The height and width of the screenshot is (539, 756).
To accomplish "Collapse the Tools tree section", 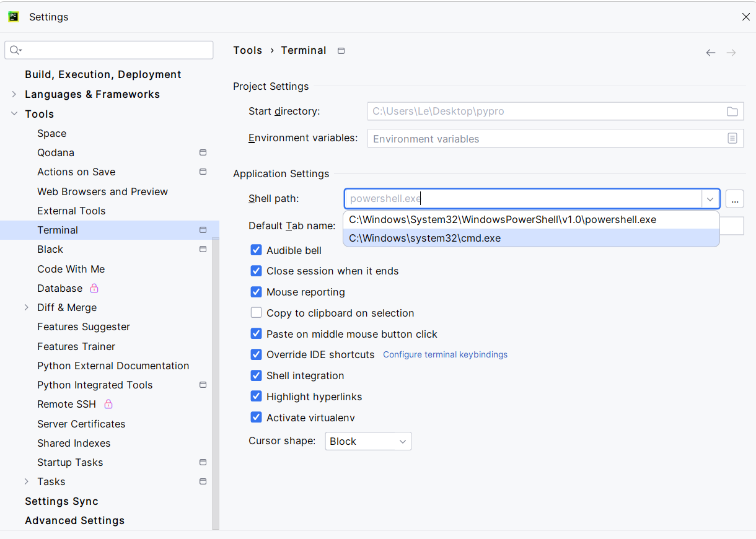I will 14,114.
